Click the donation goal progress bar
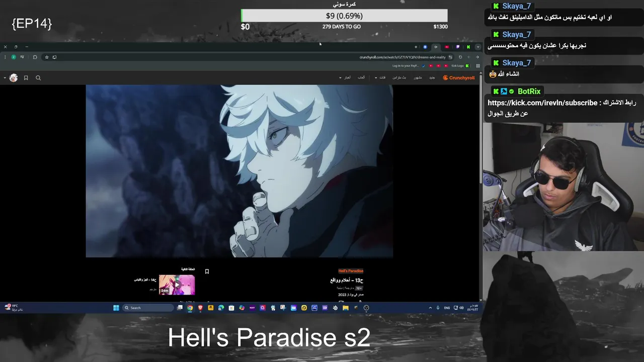Viewport: 644px width, 362px height. (344, 16)
